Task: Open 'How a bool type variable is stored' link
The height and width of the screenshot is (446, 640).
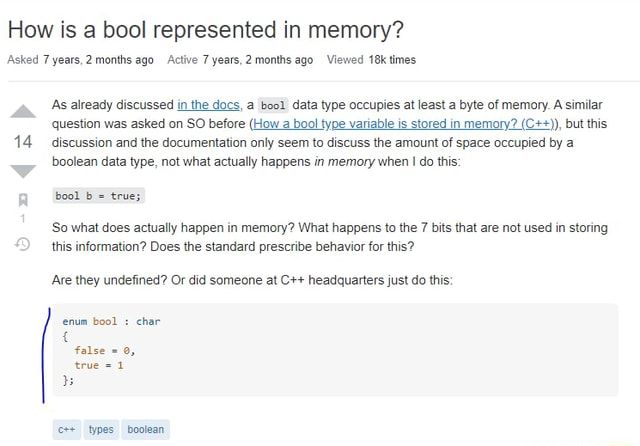Action: click(404, 124)
